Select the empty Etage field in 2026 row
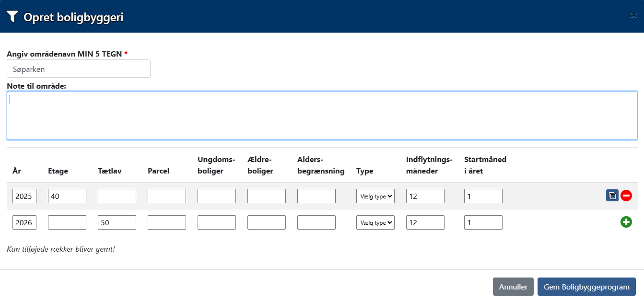 67,222
